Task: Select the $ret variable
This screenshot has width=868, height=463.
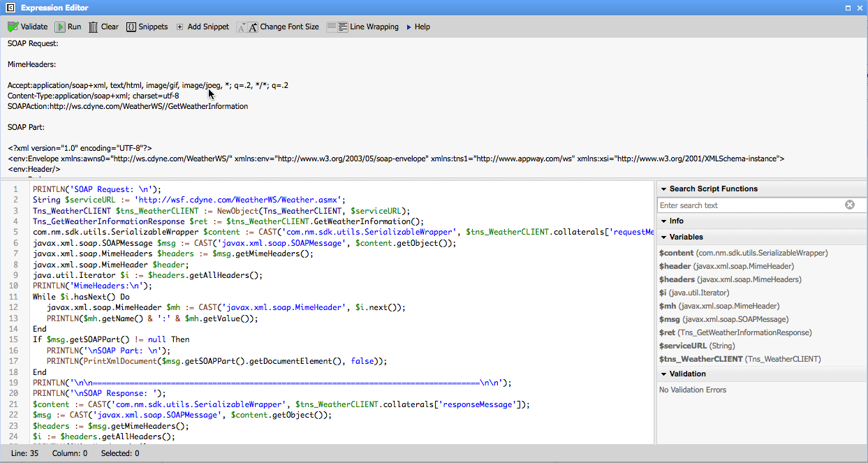Action: coord(735,332)
